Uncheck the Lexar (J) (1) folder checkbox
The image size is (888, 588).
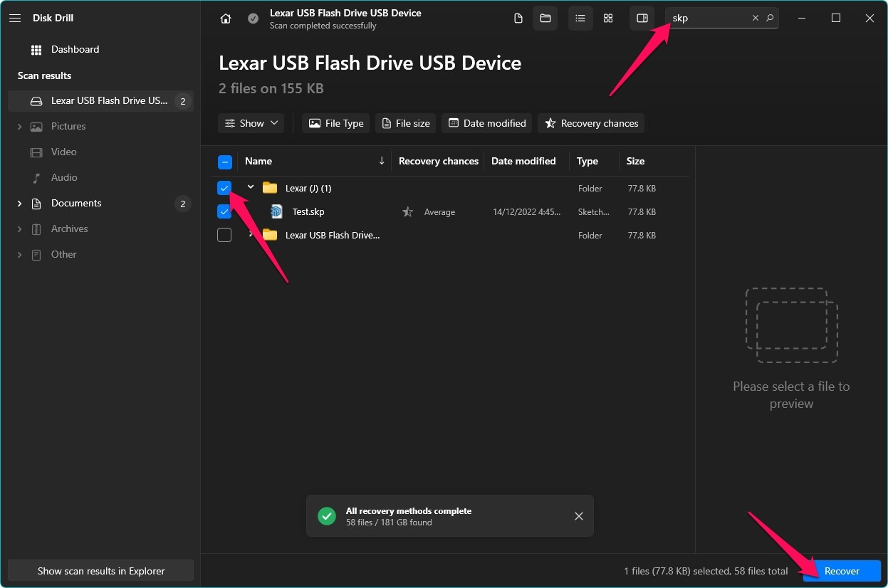pos(224,189)
